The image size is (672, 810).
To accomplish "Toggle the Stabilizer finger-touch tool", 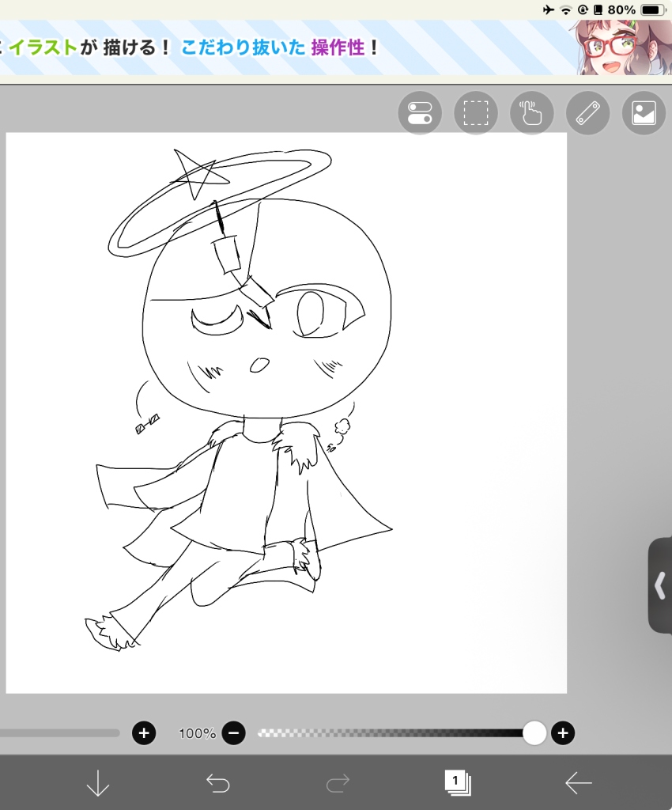I will [531, 113].
